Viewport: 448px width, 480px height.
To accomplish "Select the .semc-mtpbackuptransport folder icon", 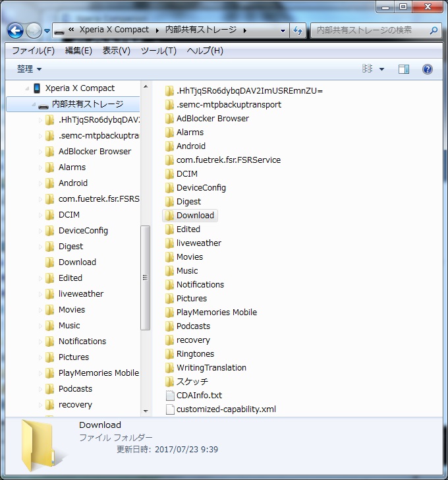I will coord(169,105).
